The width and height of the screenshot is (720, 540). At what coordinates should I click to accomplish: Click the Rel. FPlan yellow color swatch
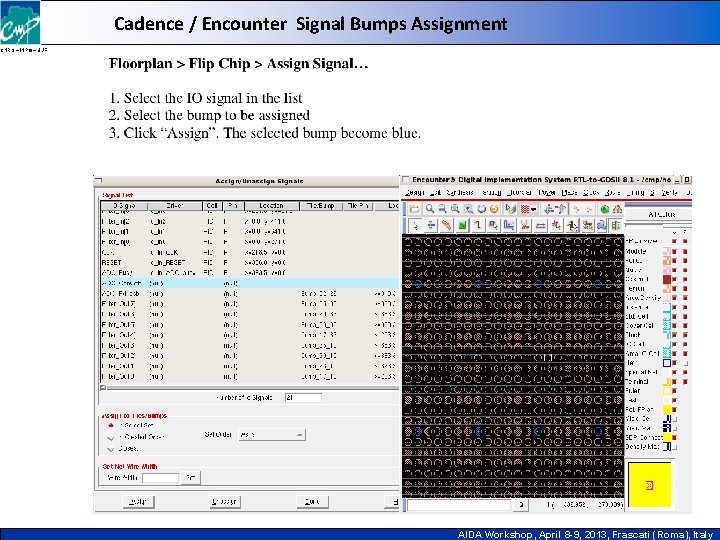pyautogui.click(x=667, y=409)
